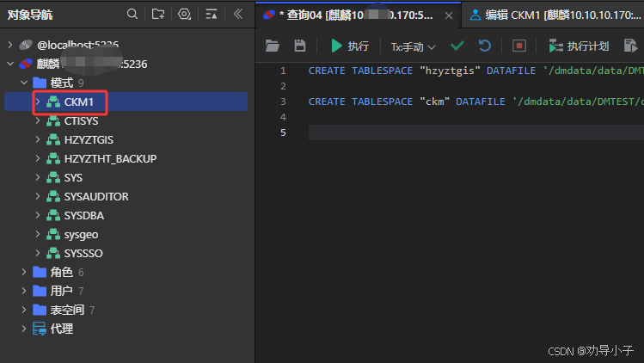Click the green commit checkmark icon
644x363 pixels.
[x=457, y=46]
